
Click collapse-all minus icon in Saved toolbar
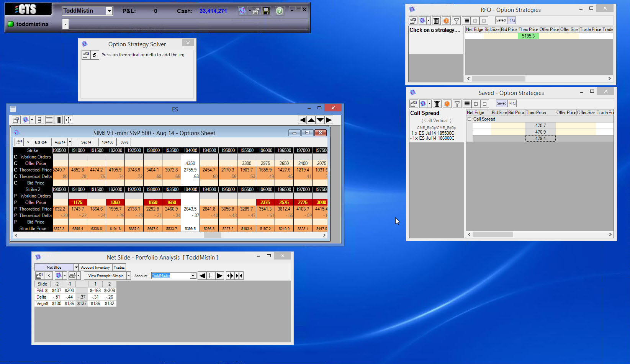[484, 104]
